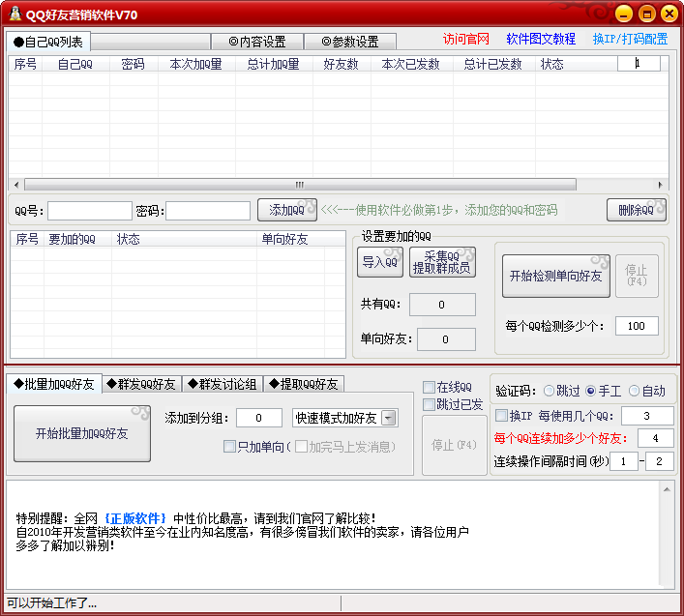684x616 pixels.
Task: Click the 导入QQ button
Action: (x=380, y=262)
